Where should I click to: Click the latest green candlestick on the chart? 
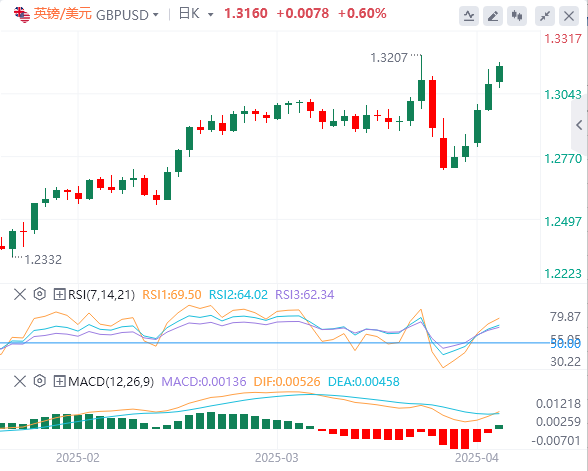[x=500, y=74]
